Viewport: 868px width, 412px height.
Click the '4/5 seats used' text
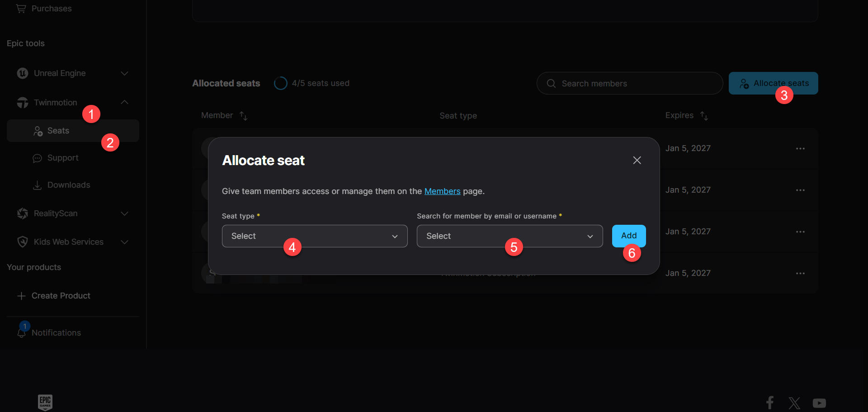(321, 83)
